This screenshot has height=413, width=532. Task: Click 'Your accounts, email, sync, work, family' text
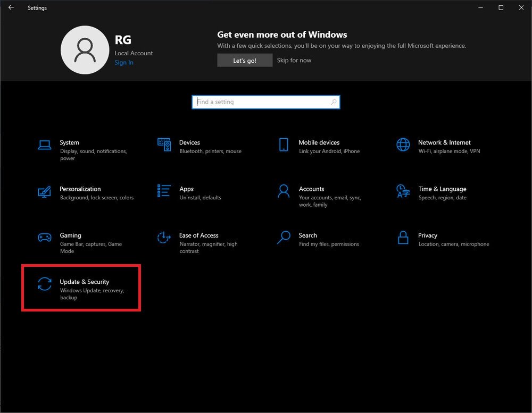[330, 201]
